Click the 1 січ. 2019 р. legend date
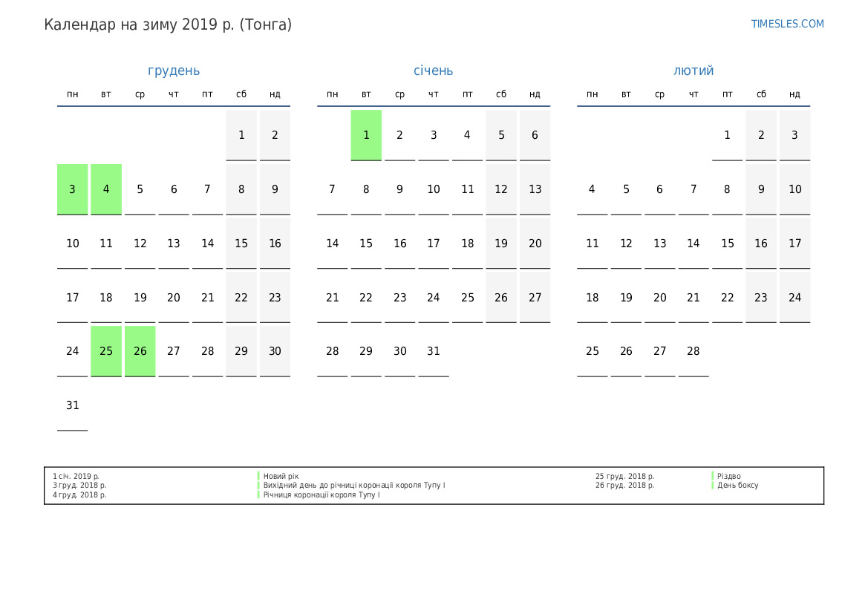This screenshot has width=868, height=614. tap(76, 477)
